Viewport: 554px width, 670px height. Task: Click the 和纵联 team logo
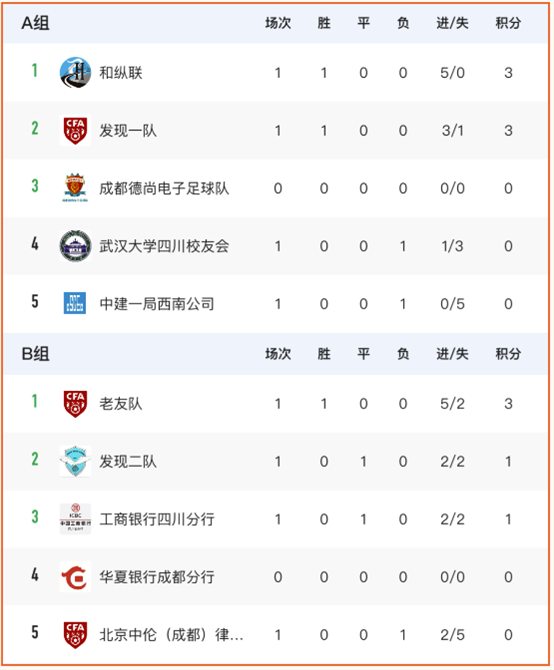pyautogui.click(x=75, y=73)
